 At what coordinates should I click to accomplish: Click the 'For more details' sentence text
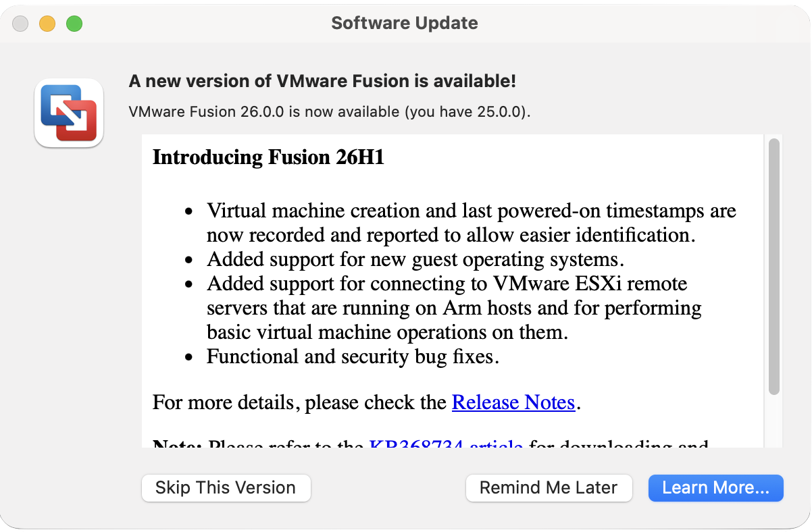(x=367, y=403)
